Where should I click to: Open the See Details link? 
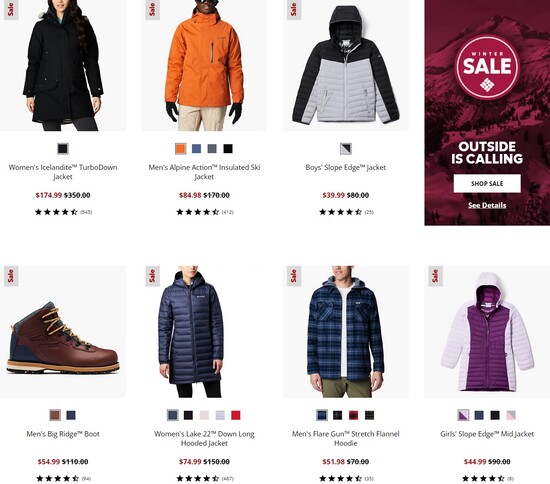click(x=487, y=205)
